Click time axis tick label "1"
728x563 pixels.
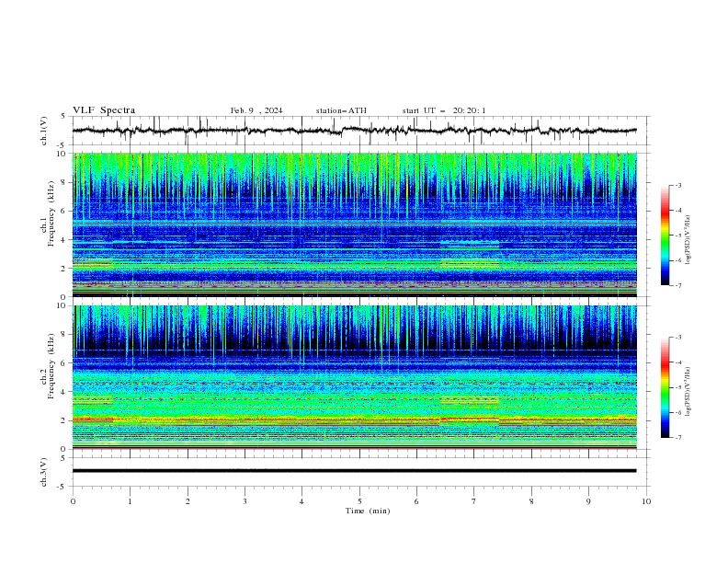[x=130, y=501]
